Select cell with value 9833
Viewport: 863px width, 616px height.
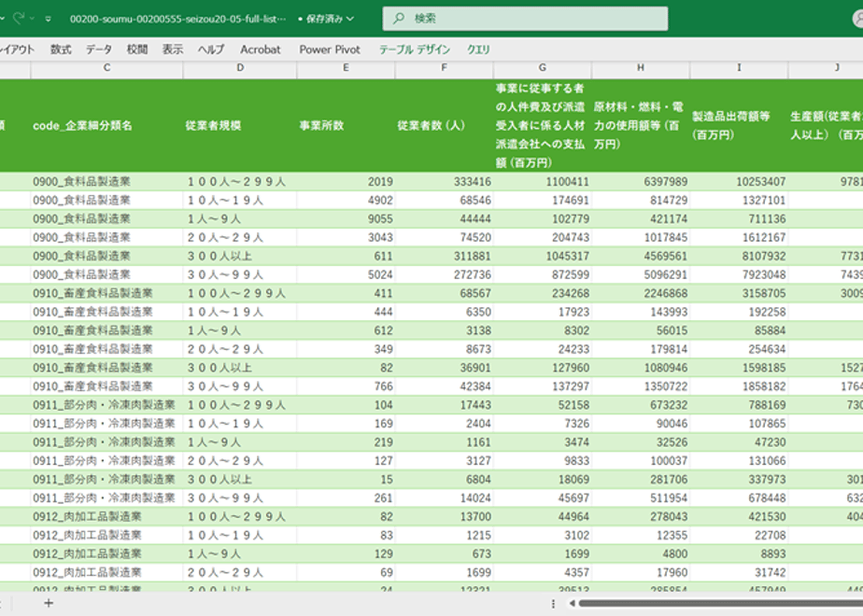point(542,461)
